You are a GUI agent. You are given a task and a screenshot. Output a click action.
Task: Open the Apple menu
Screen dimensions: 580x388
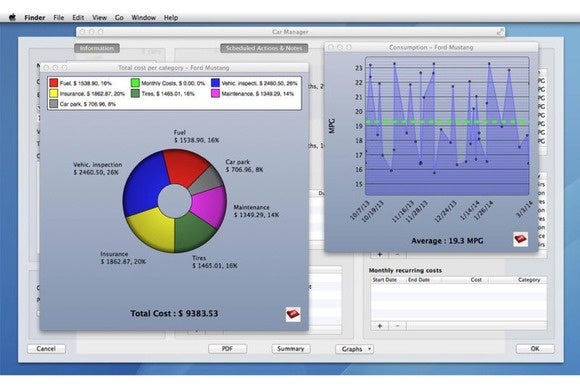12,17
